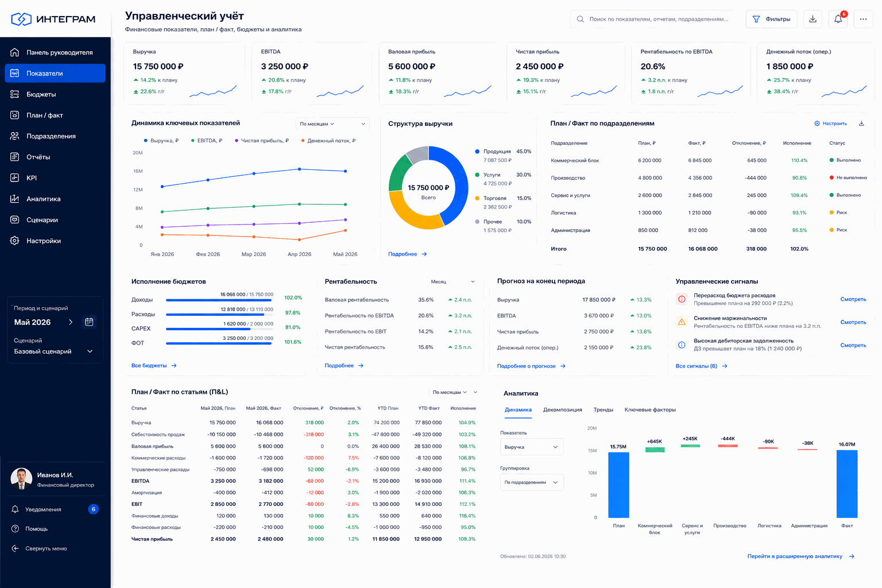Viewport: 882px width, 588px height.
Task: Click the search magnifier icon
Action: (581, 19)
